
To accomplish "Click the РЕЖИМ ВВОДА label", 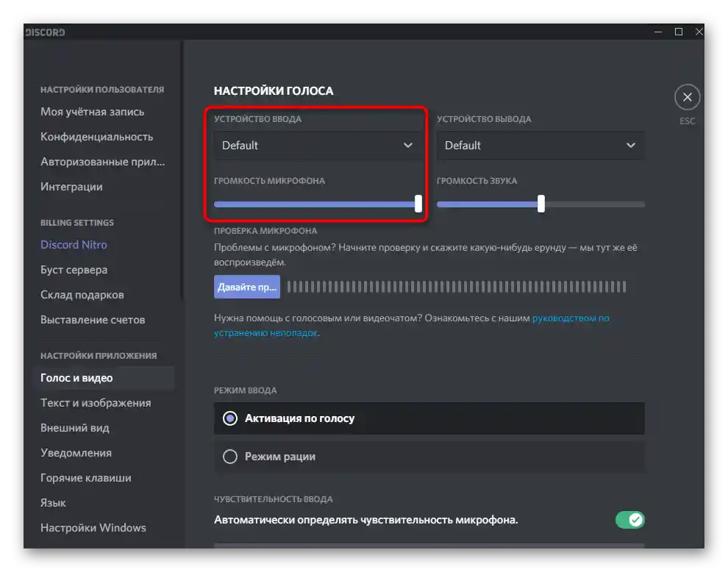I will 245,390.
